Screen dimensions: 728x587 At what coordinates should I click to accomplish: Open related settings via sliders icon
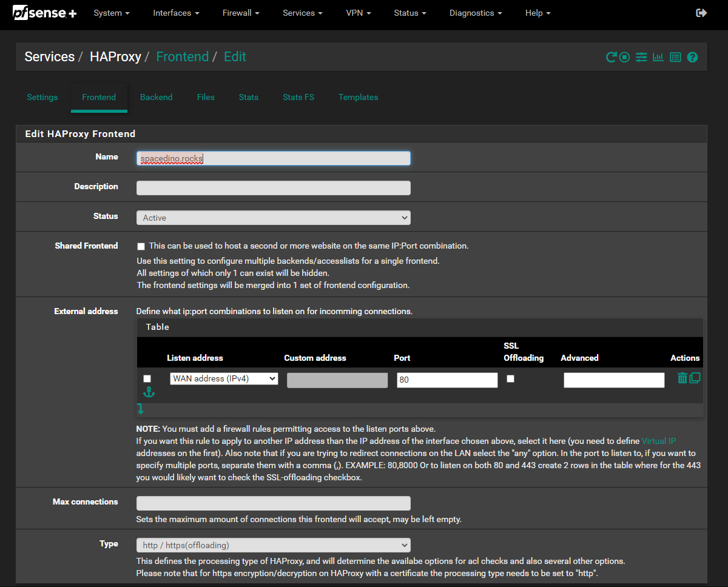[641, 56]
